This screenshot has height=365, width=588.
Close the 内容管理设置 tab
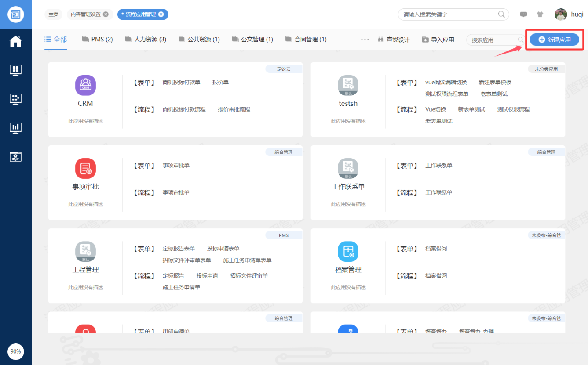tap(106, 14)
